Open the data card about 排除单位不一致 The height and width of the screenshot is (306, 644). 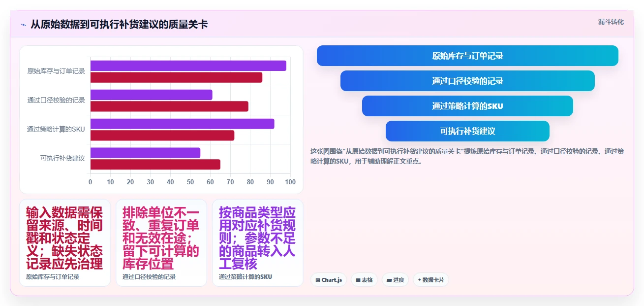(x=161, y=242)
